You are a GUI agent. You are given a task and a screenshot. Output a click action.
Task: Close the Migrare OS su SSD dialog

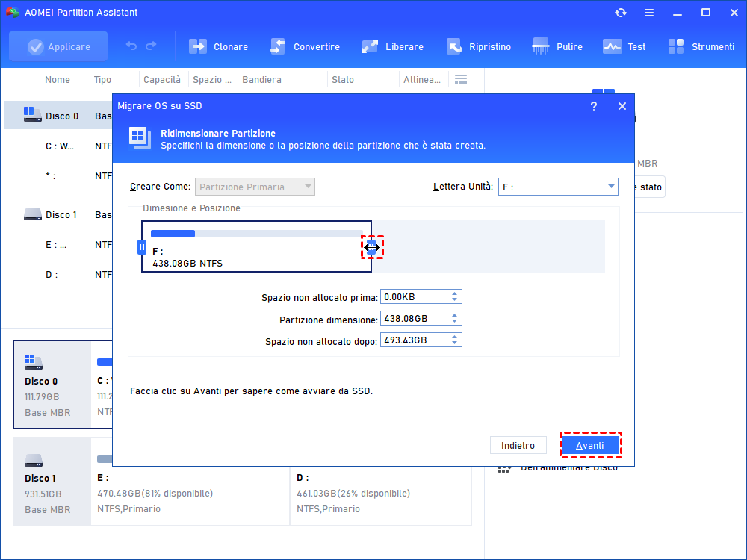click(x=622, y=106)
